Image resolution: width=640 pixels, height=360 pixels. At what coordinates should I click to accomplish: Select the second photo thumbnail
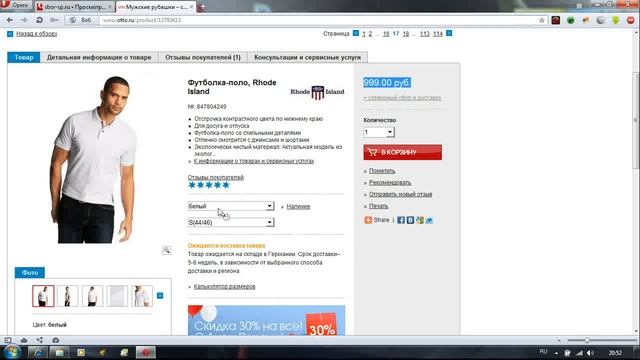point(68,296)
